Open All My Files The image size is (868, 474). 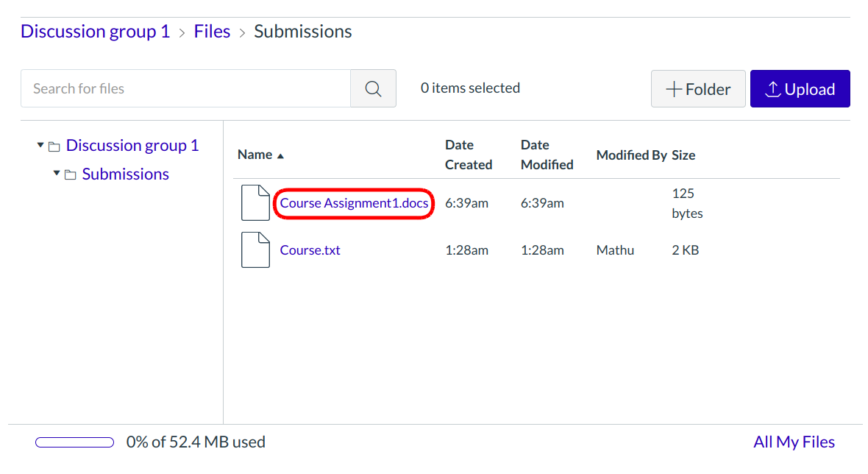click(794, 442)
